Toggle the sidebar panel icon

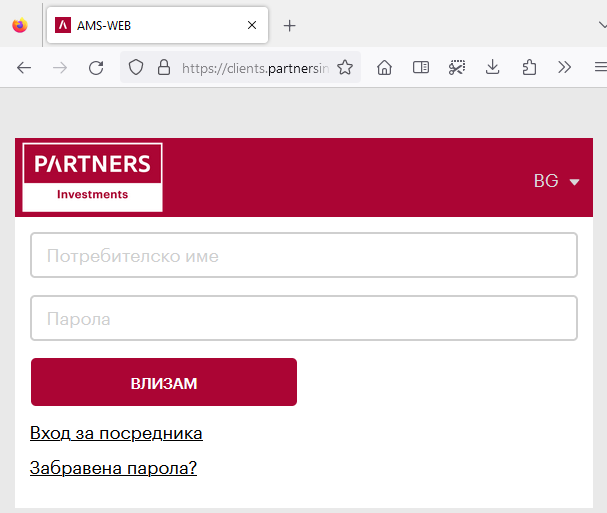coord(420,67)
